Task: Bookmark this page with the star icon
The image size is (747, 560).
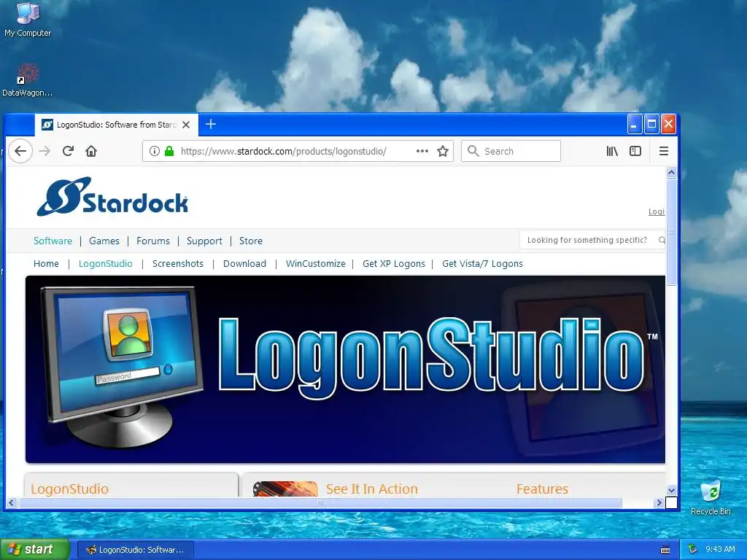Action: pyautogui.click(x=443, y=152)
